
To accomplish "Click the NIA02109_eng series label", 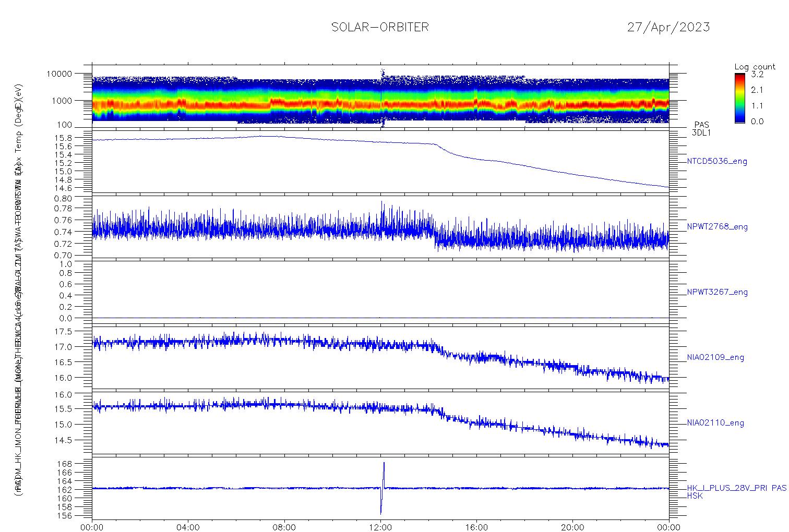I will 715,358.
